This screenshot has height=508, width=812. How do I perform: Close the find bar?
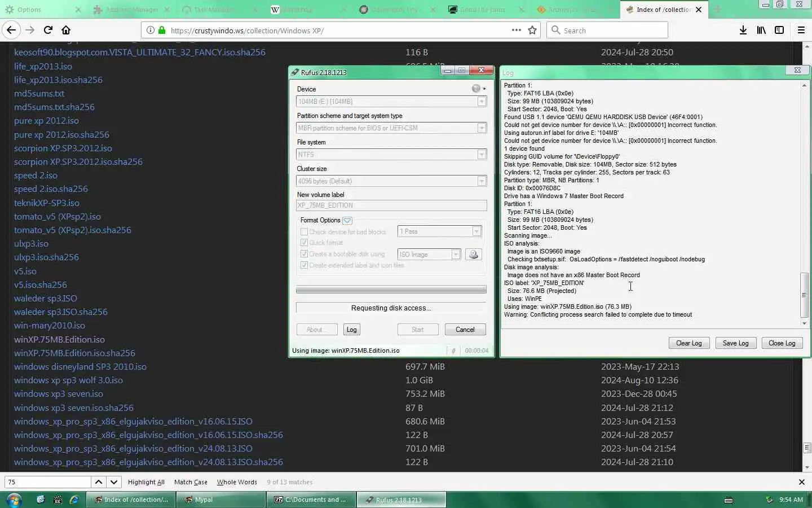[x=801, y=482]
